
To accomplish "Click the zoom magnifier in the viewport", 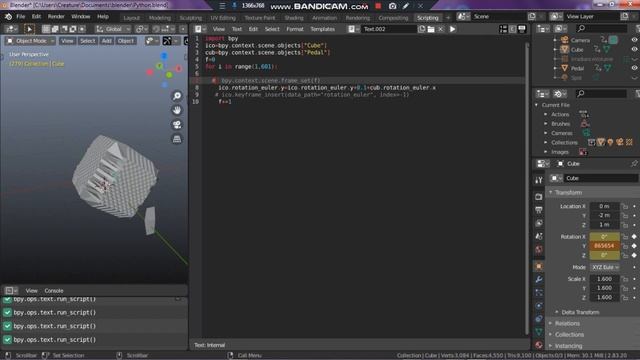I will click(177, 96).
